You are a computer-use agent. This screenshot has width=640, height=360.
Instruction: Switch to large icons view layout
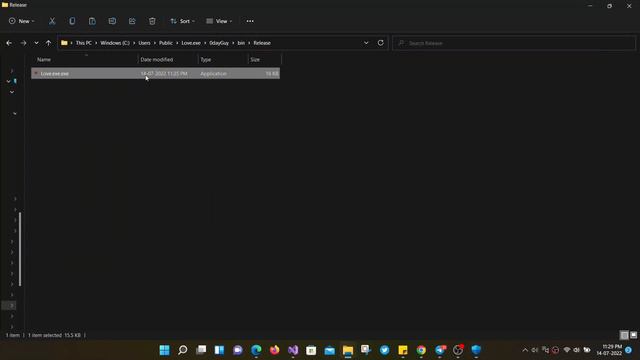(633, 335)
